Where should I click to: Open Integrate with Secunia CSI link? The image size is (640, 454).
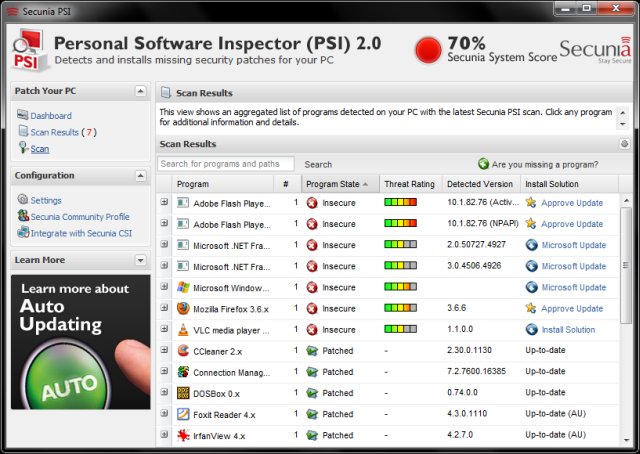(81, 234)
